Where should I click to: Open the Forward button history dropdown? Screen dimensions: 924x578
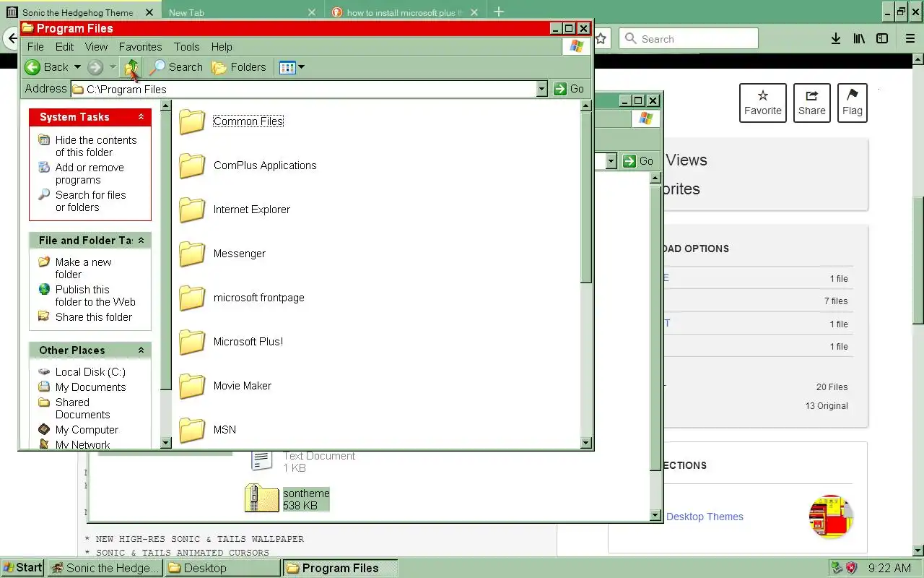click(x=113, y=67)
